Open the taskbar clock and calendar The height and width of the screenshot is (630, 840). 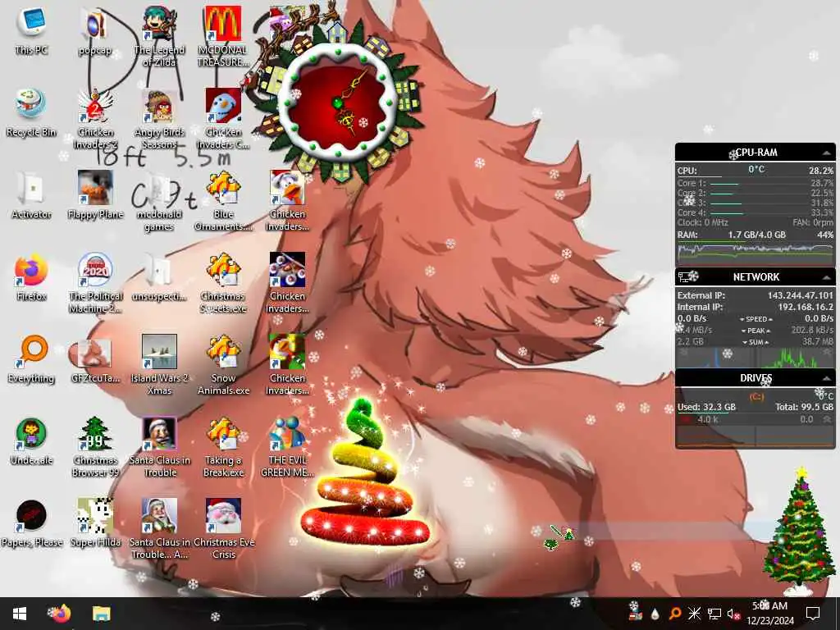769,614
